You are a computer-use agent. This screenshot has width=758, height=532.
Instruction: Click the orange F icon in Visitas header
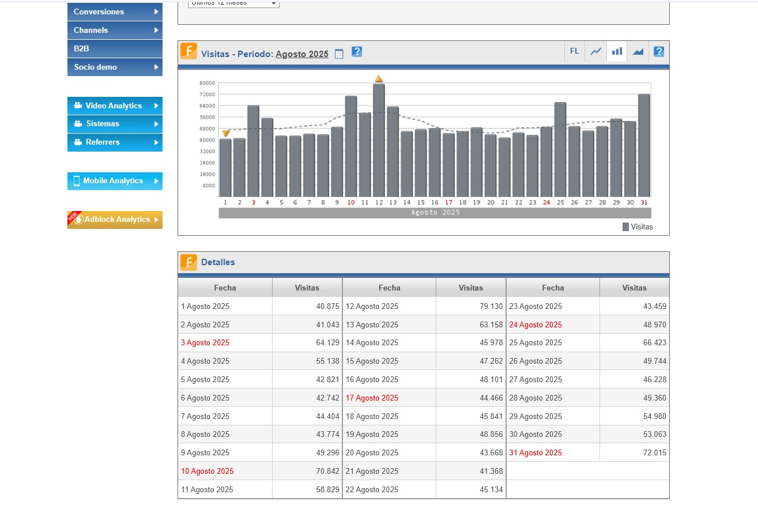tap(188, 51)
